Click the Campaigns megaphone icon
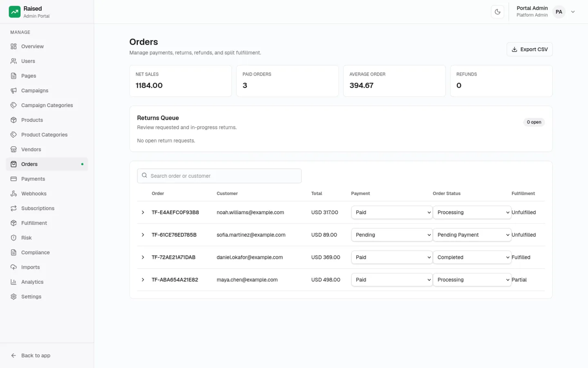 13,90
